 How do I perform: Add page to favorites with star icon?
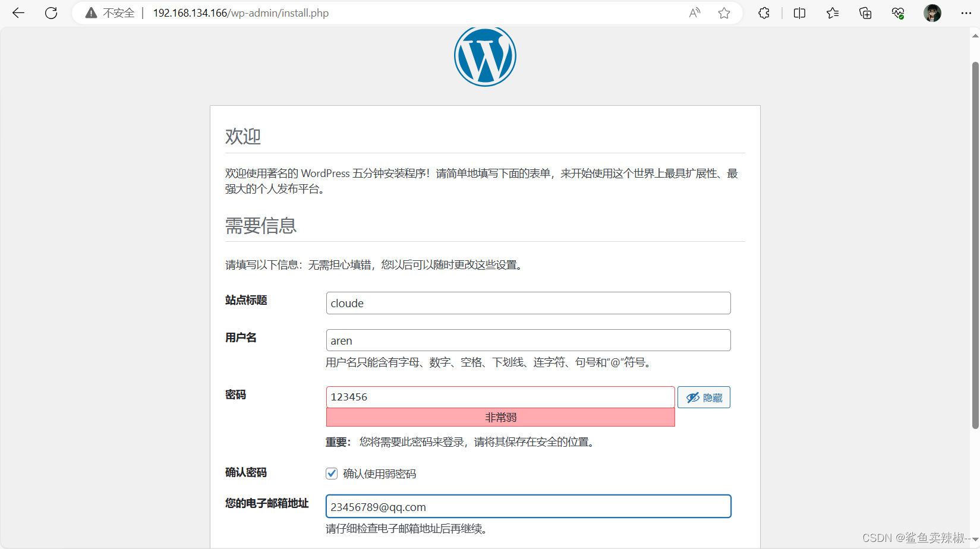(x=724, y=13)
